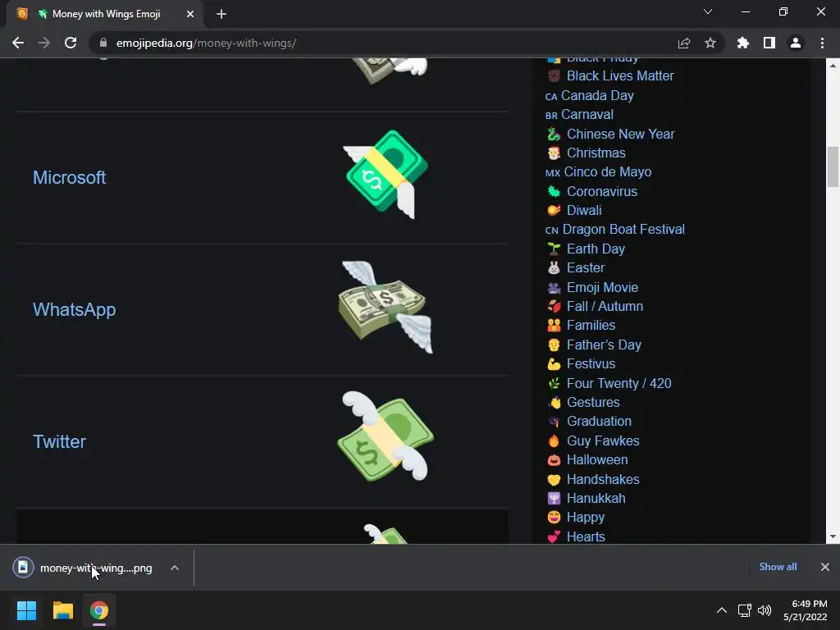
Task: Open the taskbar clock and date
Action: point(806,610)
